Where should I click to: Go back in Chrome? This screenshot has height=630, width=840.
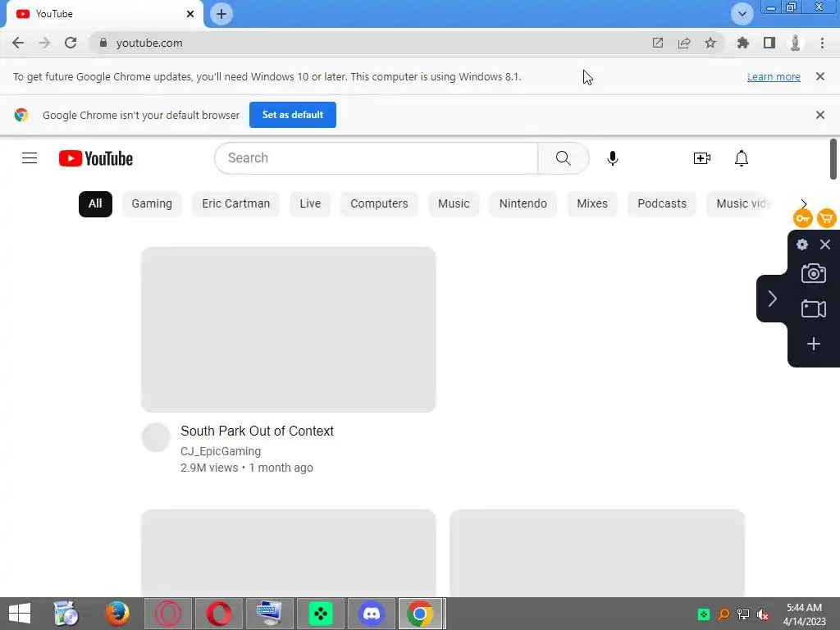click(x=18, y=43)
